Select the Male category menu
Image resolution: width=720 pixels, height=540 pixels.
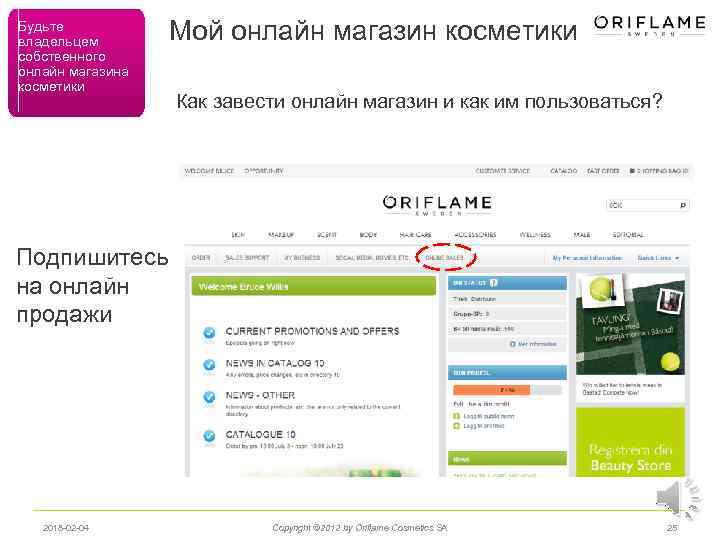coord(582,235)
